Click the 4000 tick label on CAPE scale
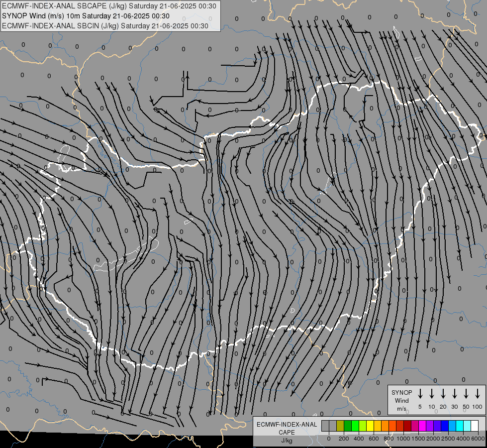487x448 pixels. [463, 439]
